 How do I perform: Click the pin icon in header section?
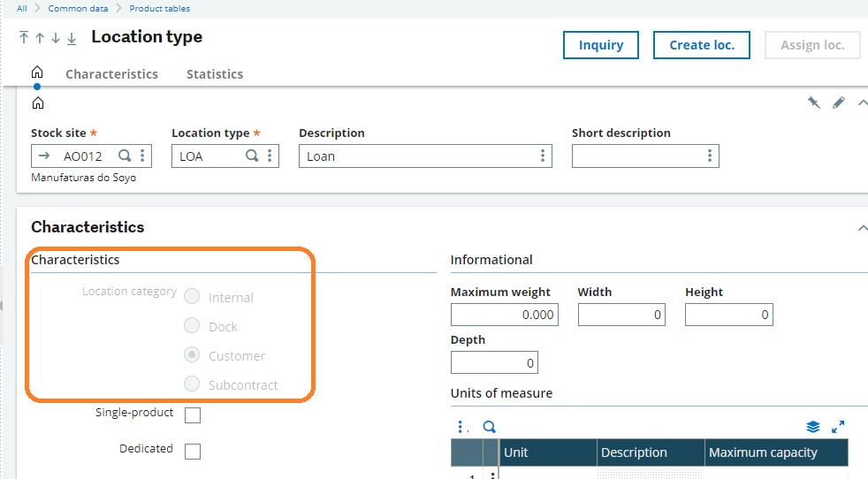click(813, 103)
